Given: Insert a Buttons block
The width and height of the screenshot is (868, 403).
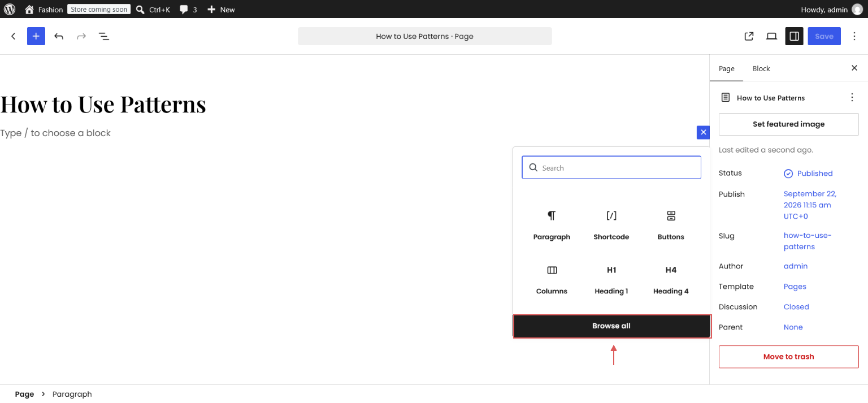Looking at the screenshot, I should (671, 225).
